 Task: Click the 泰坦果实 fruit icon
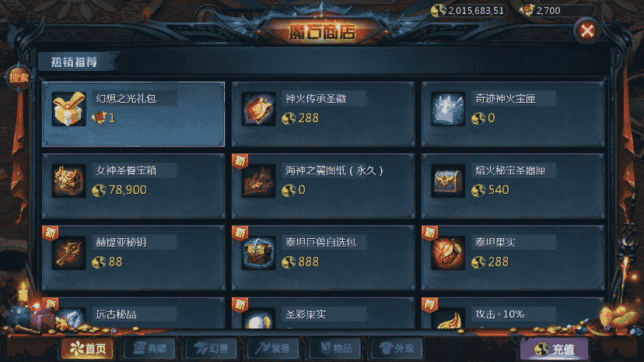[448, 253]
